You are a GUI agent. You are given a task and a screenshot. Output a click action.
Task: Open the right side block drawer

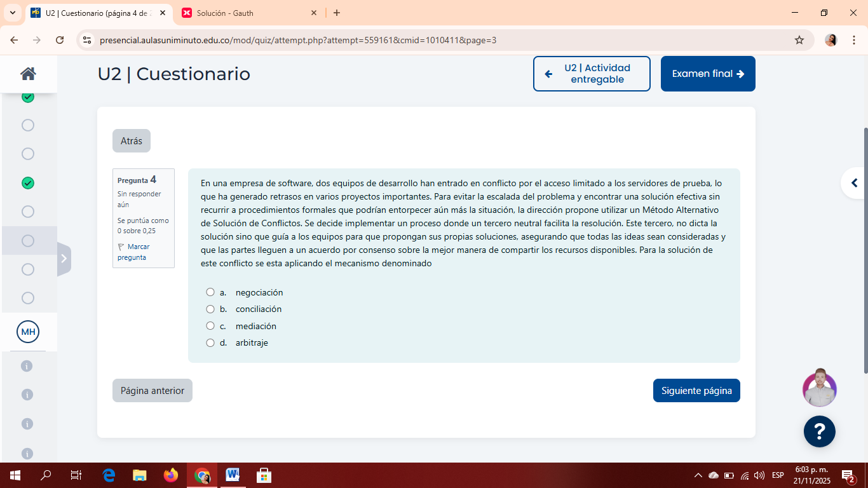[x=853, y=183]
